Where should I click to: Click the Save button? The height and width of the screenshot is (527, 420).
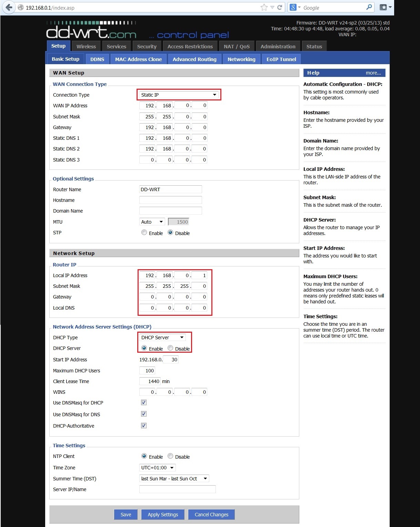[x=126, y=515]
